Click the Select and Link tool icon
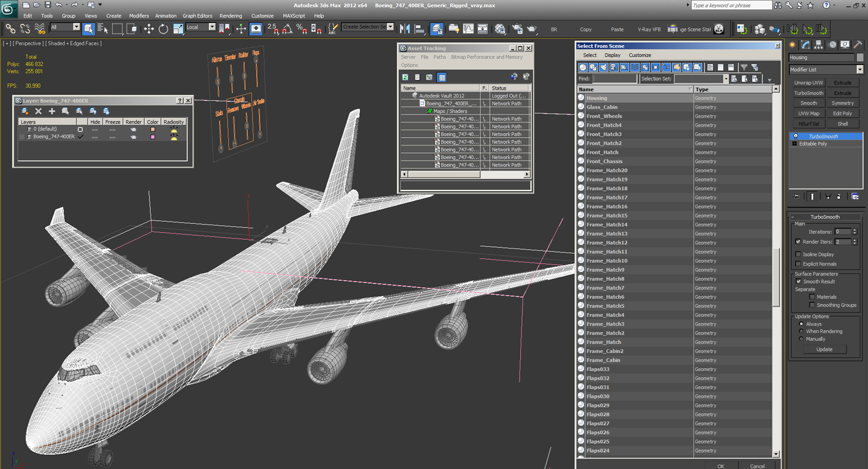The image size is (868, 469). 11,28
